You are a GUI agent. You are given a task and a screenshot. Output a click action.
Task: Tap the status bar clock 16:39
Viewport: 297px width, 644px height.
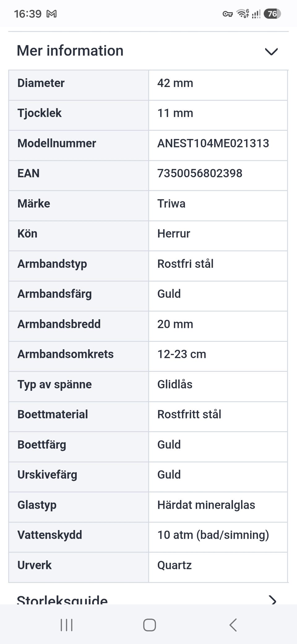pyautogui.click(x=28, y=14)
